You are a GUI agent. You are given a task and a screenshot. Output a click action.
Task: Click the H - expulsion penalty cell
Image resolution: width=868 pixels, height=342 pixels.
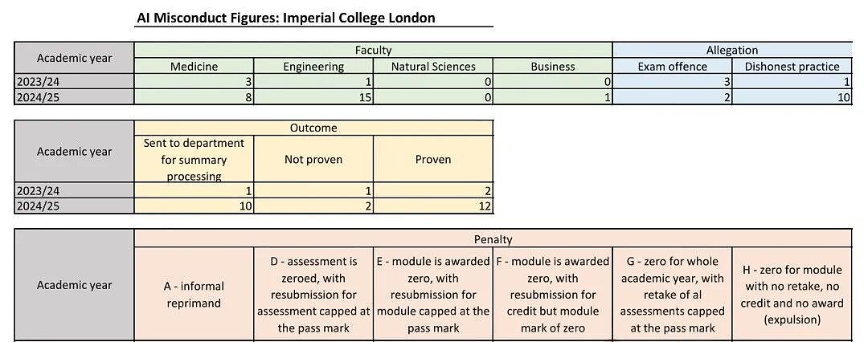[x=792, y=294]
